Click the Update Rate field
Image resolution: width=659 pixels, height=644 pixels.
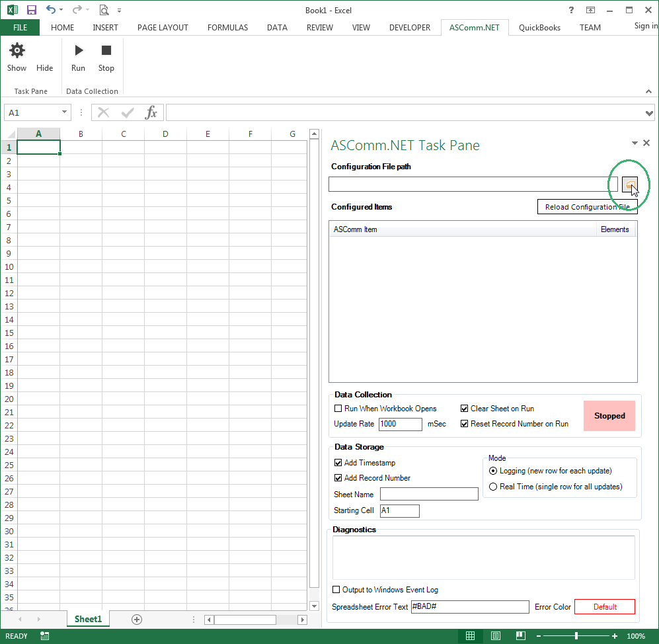click(x=400, y=424)
